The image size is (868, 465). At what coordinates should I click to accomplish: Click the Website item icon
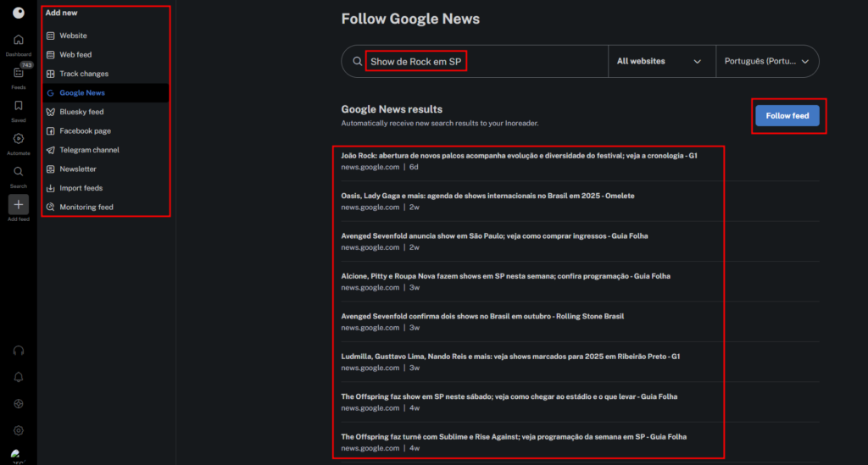pos(50,36)
